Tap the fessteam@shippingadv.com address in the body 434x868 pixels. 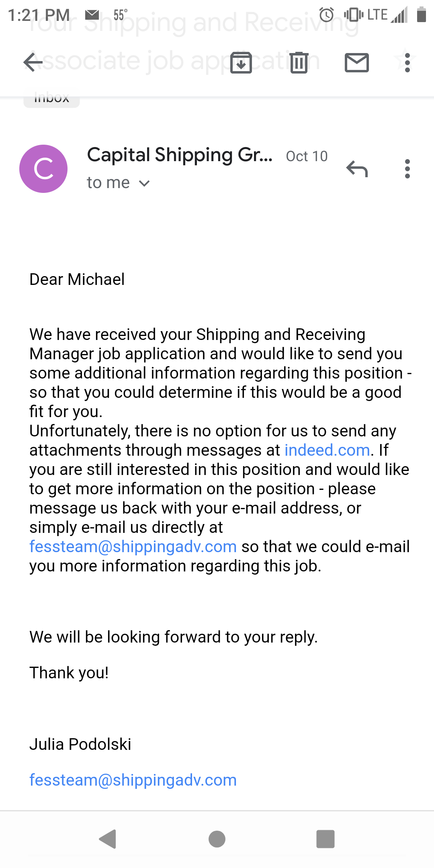[133, 547]
